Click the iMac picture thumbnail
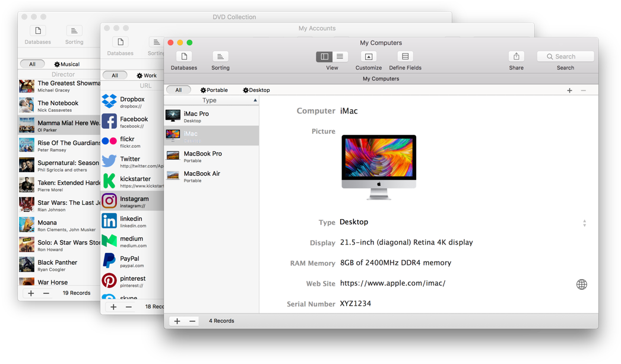621x364 pixels. tap(379, 167)
